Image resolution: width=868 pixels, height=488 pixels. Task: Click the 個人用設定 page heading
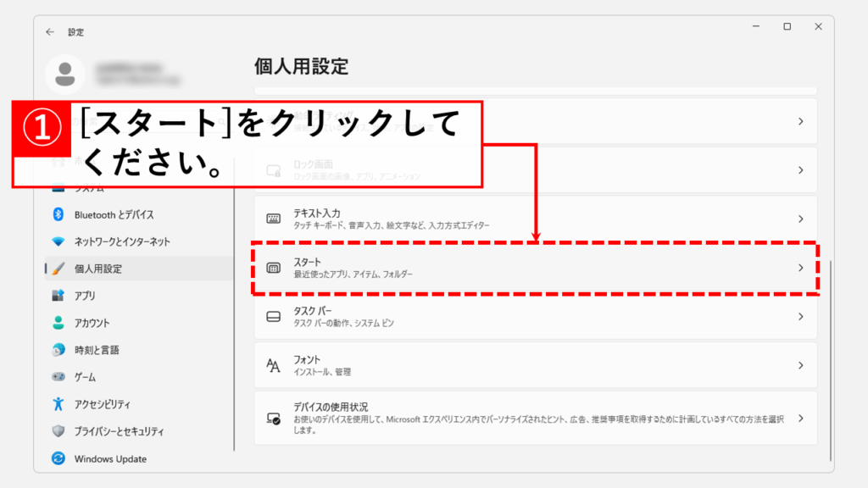(301, 66)
